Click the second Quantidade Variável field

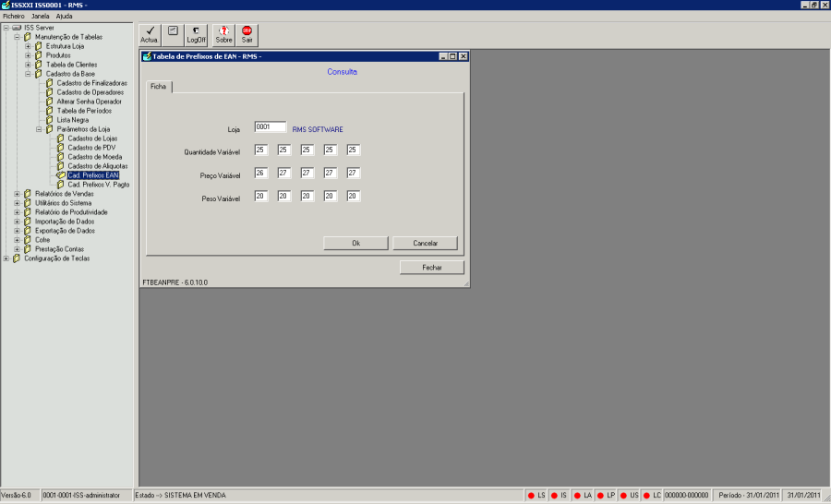coord(284,150)
